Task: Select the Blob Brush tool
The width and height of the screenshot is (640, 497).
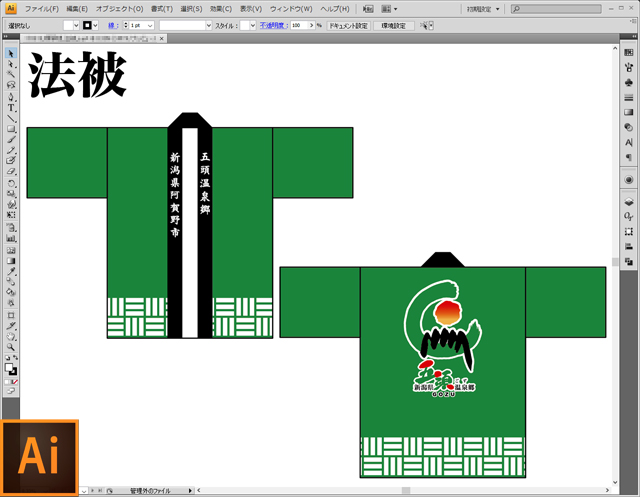Action: point(11,160)
